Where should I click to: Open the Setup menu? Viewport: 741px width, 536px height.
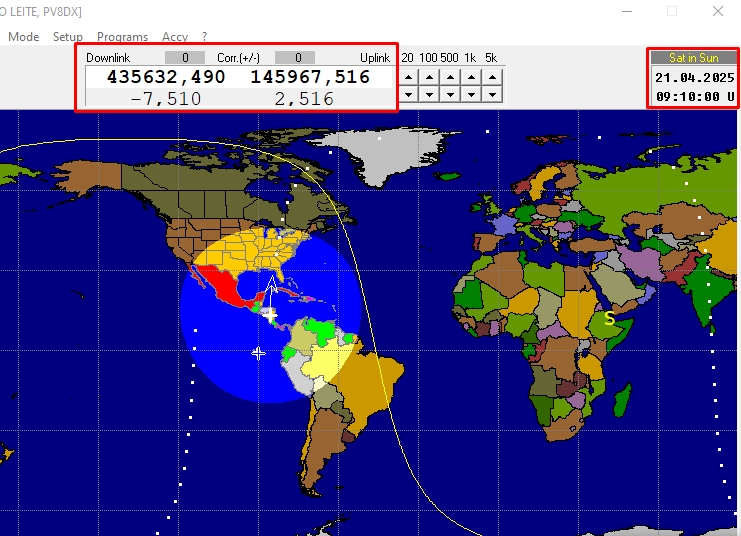click(x=68, y=36)
